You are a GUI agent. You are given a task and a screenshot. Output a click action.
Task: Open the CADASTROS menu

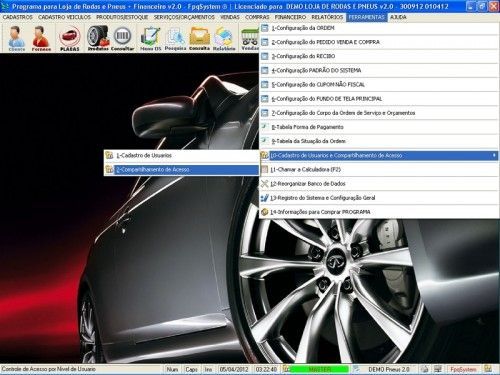pyautogui.click(x=18, y=17)
